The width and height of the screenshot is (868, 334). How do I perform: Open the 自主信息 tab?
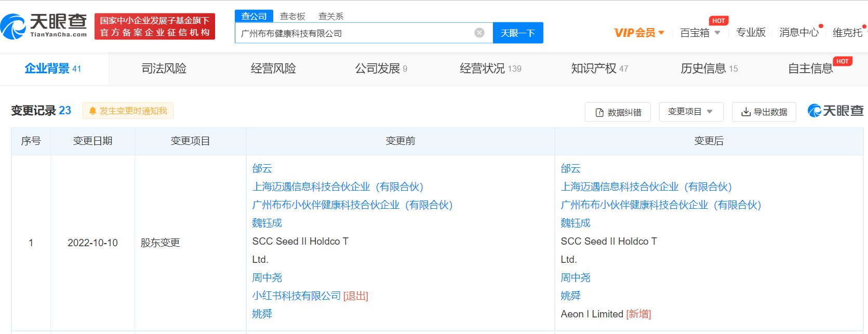click(810, 69)
